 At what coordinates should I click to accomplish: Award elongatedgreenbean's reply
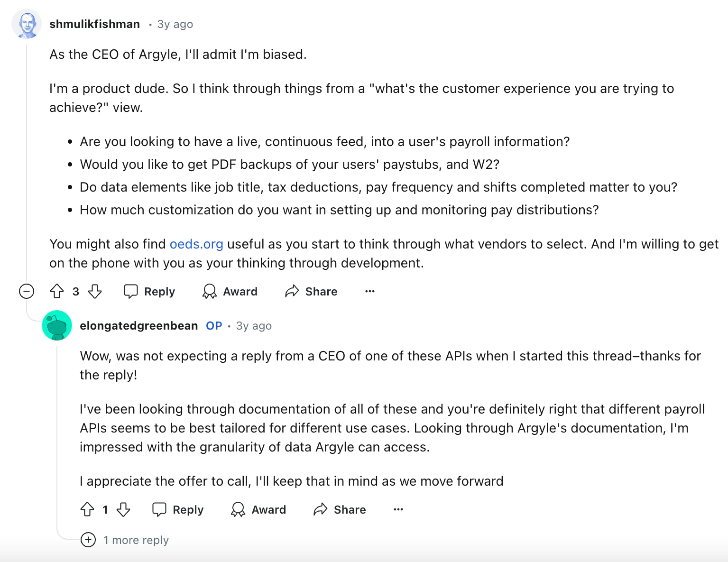(x=258, y=509)
